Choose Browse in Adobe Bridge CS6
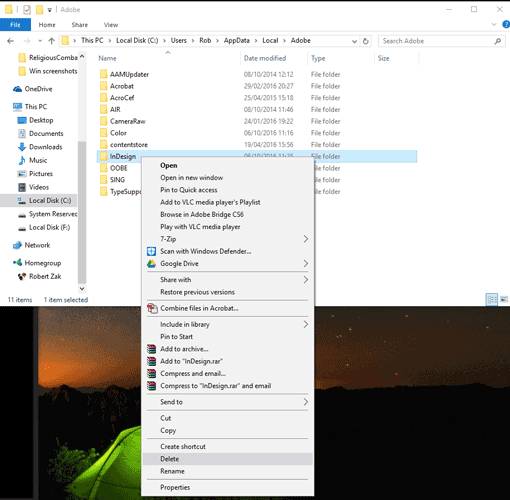This screenshot has height=500, width=510. 228,215
